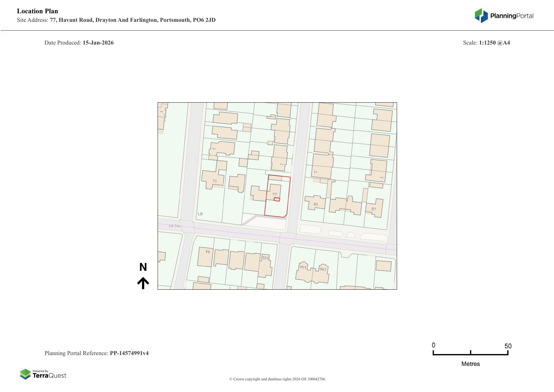This screenshot has height=392, width=554.
Task: Click the LB letter box label
Action: coord(200,214)
